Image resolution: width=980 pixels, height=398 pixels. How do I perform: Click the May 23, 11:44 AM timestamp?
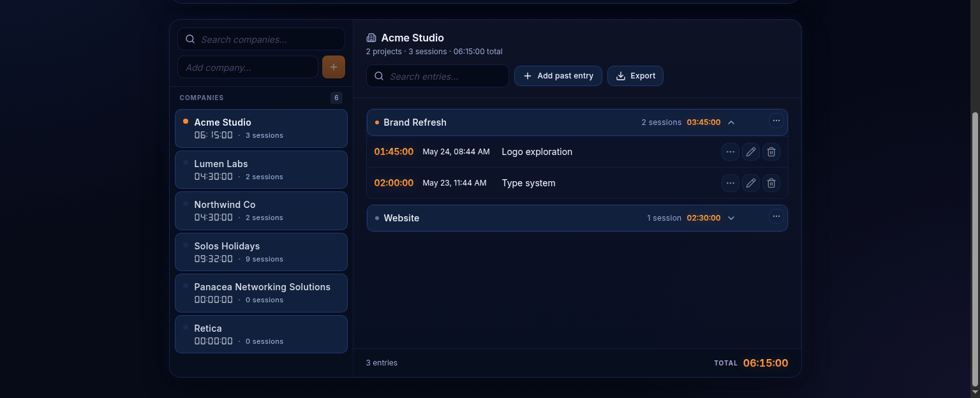click(454, 183)
